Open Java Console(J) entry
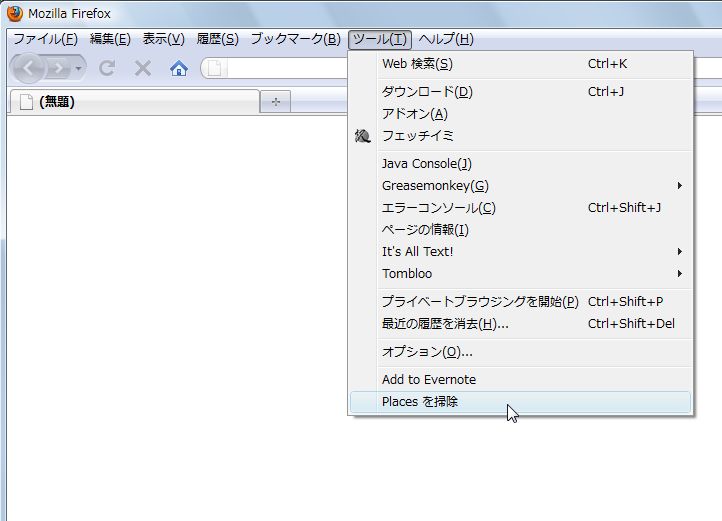722x521 pixels. point(520,164)
